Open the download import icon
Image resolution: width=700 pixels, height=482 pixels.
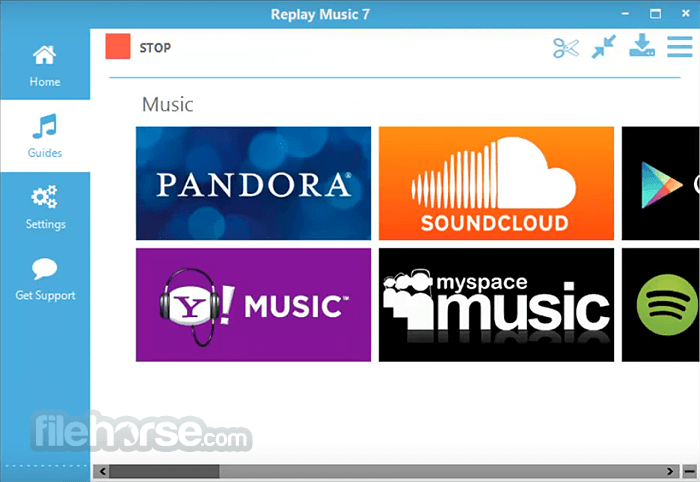click(x=642, y=46)
